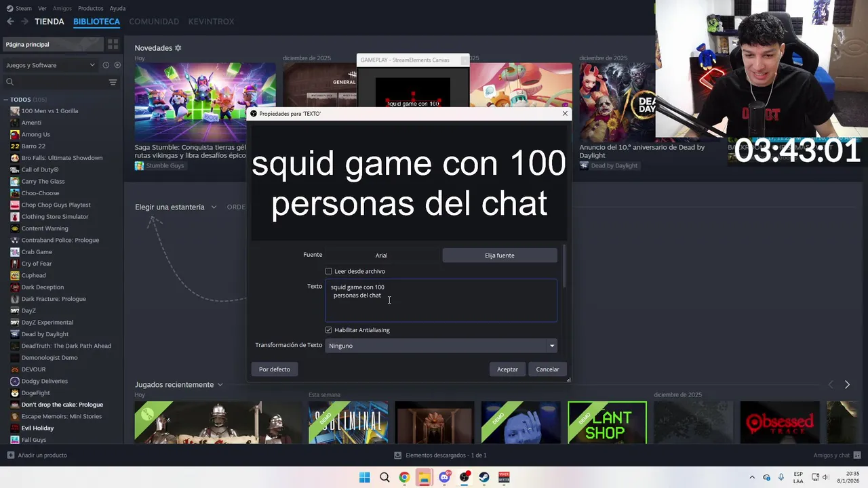Viewport: 868px width, 488px height.
Task: Select Evil Holiday in library list
Action: (x=37, y=428)
